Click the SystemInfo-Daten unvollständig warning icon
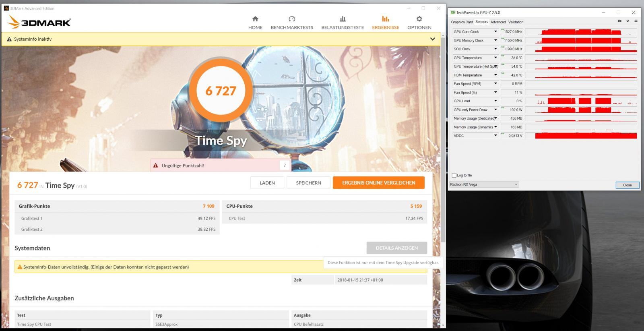Image resolution: width=644 pixels, height=331 pixels. (20, 267)
